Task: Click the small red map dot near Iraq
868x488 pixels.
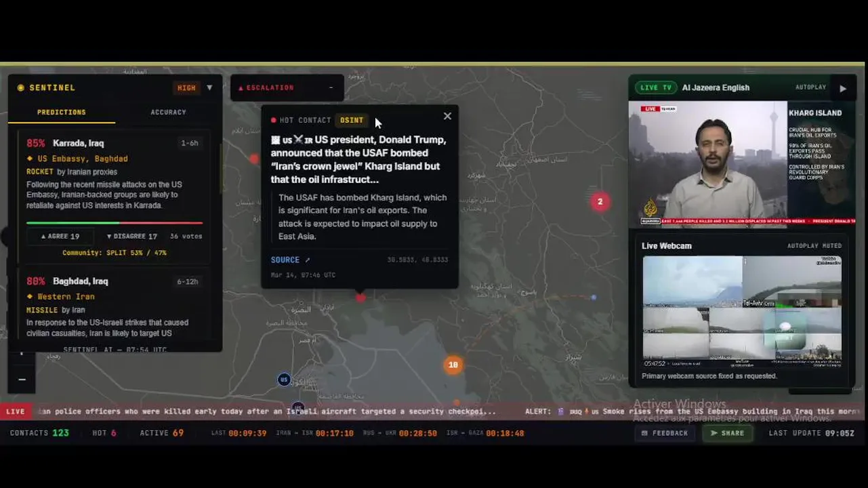Action: coord(254,159)
